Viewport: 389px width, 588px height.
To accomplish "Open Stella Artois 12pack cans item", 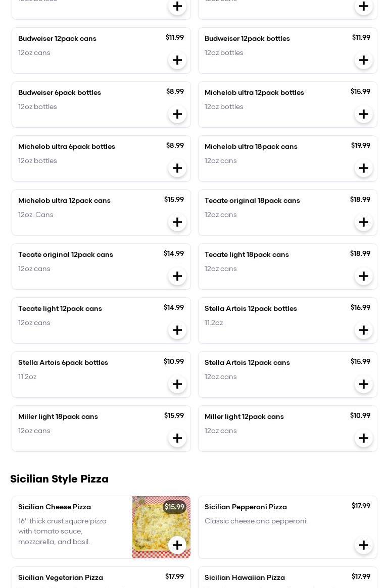I will (247, 363).
